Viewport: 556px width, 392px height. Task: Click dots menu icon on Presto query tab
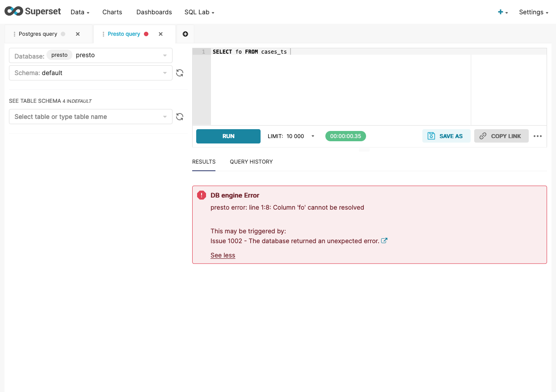[x=104, y=34]
